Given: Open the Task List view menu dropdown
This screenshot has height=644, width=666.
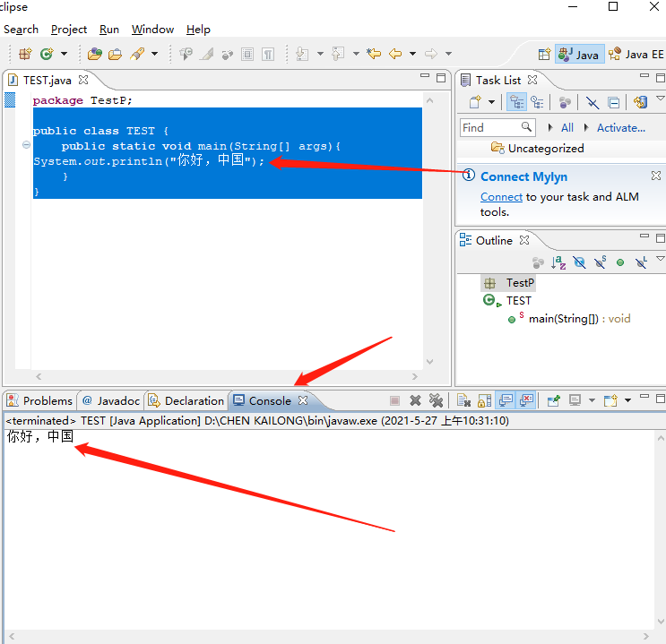Looking at the screenshot, I should [x=661, y=99].
